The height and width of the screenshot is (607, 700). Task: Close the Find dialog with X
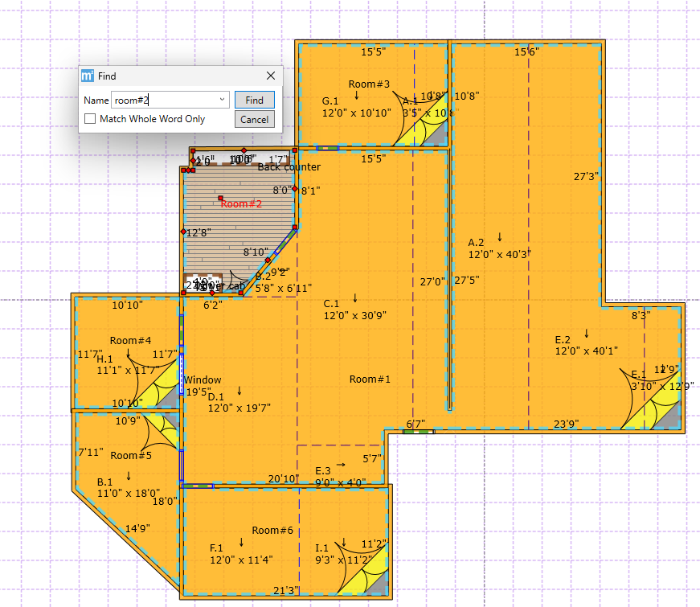pos(271,76)
